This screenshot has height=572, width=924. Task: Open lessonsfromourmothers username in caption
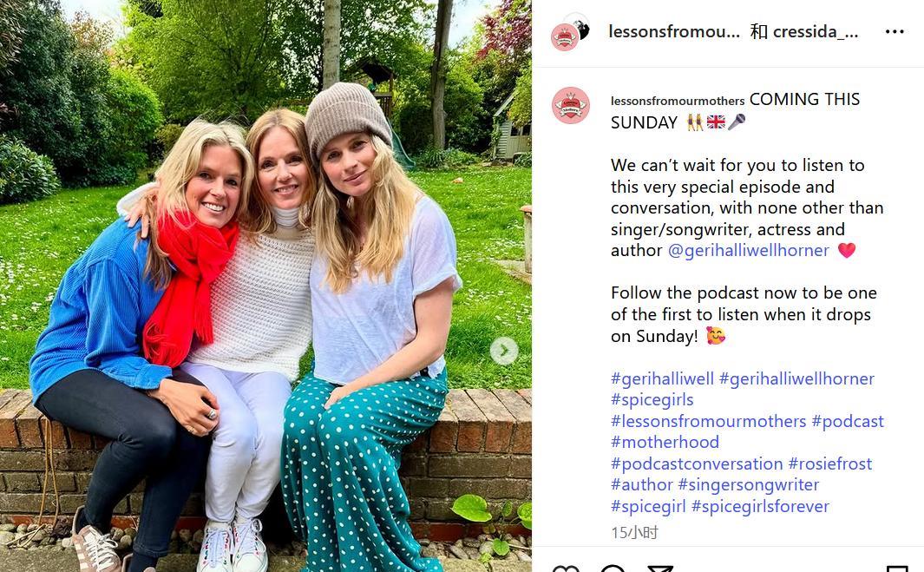tap(678, 101)
